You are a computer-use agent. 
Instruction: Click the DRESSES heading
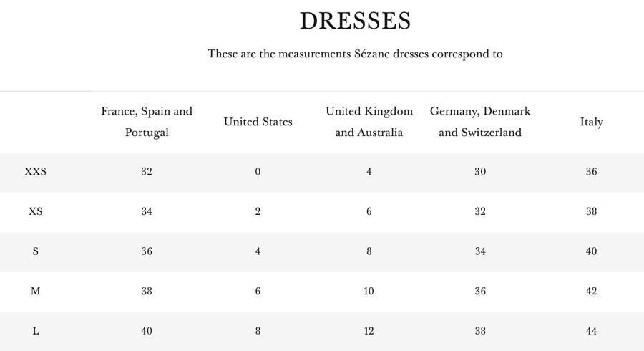click(x=355, y=21)
